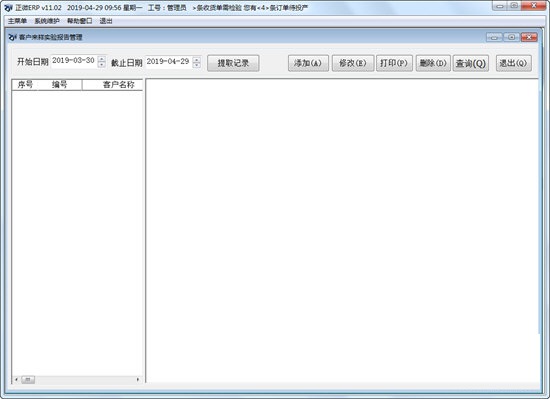Close the main ERP window
This screenshot has height=399, width=550.
click(x=534, y=6)
